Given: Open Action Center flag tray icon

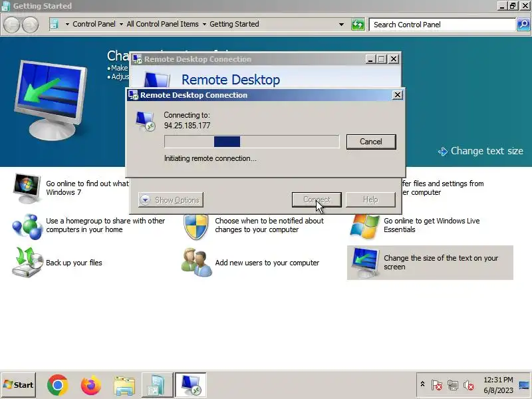Looking at the screenshot, I should 437,385.
